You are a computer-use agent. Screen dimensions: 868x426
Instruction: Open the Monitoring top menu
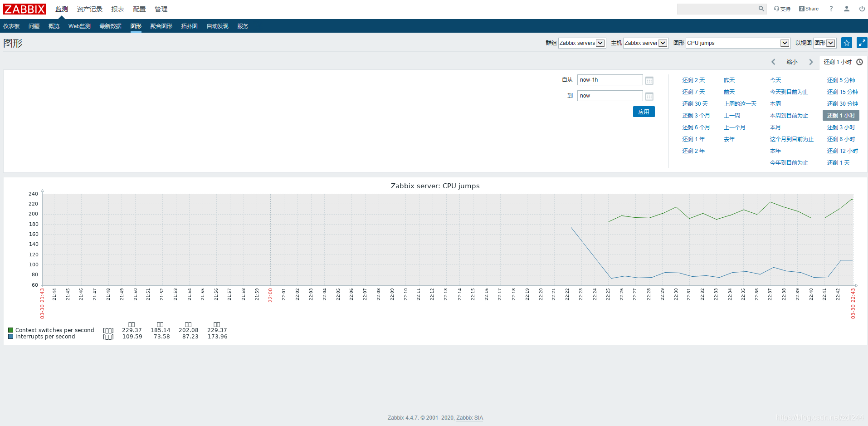62,9
